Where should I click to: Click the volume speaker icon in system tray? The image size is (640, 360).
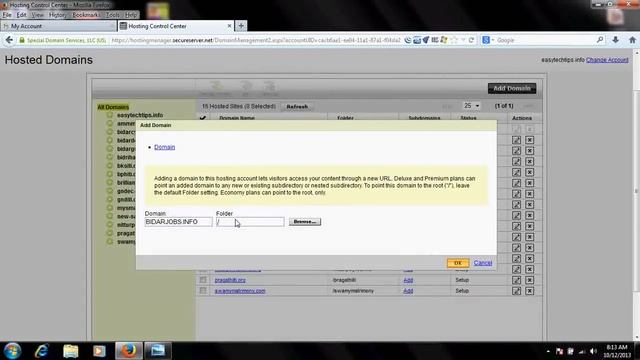point(593,351)
